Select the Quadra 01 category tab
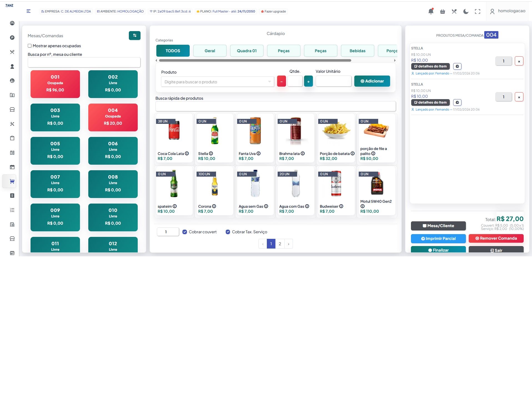Viewport: 532px width, 396px height. click(247, 51)
